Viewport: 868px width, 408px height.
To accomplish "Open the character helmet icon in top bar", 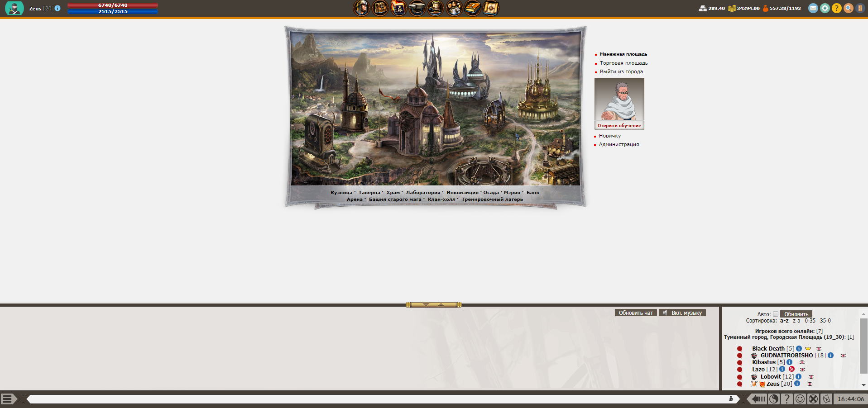I will [x=361, y=8].
